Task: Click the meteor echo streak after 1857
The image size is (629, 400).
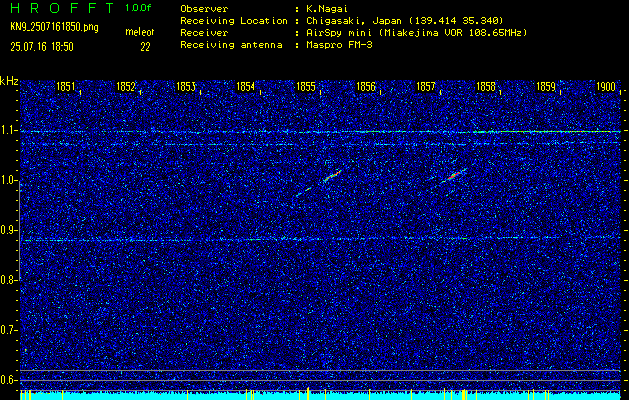Action: [x=453, y=175]
